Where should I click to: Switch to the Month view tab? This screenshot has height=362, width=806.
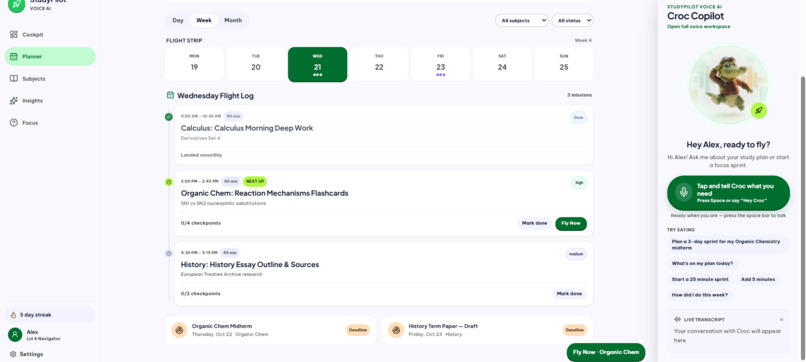[233, 21]
